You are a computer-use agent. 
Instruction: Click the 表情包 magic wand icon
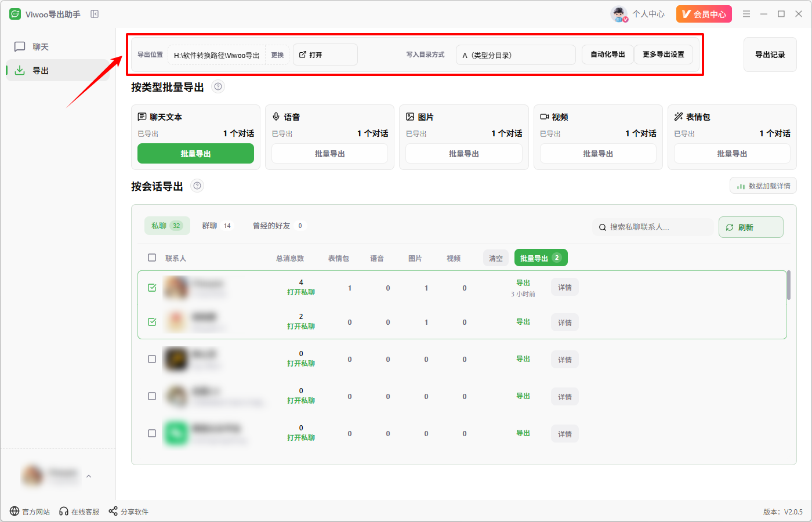679,117
